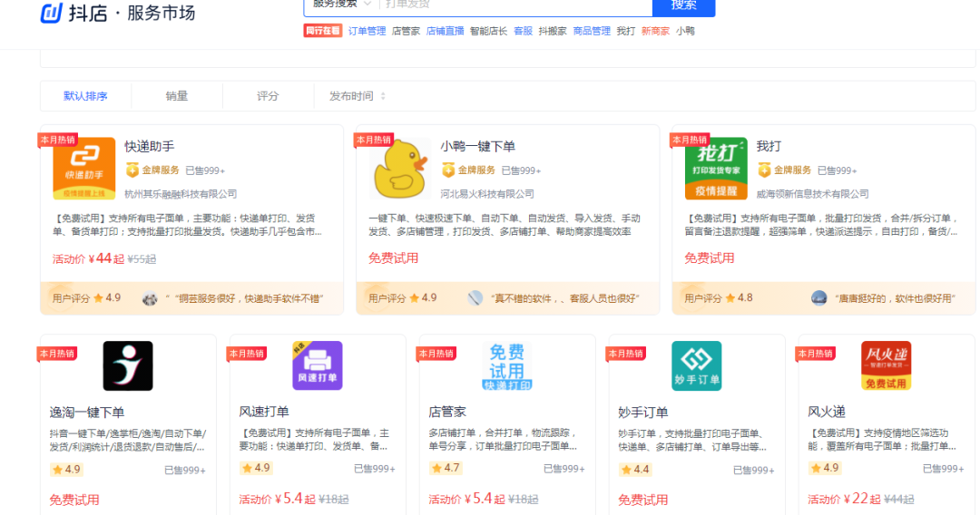Click 免费试用 on 小鸭一键下单 card
Viewport: 980px width, 515px height.
[393, 258]
